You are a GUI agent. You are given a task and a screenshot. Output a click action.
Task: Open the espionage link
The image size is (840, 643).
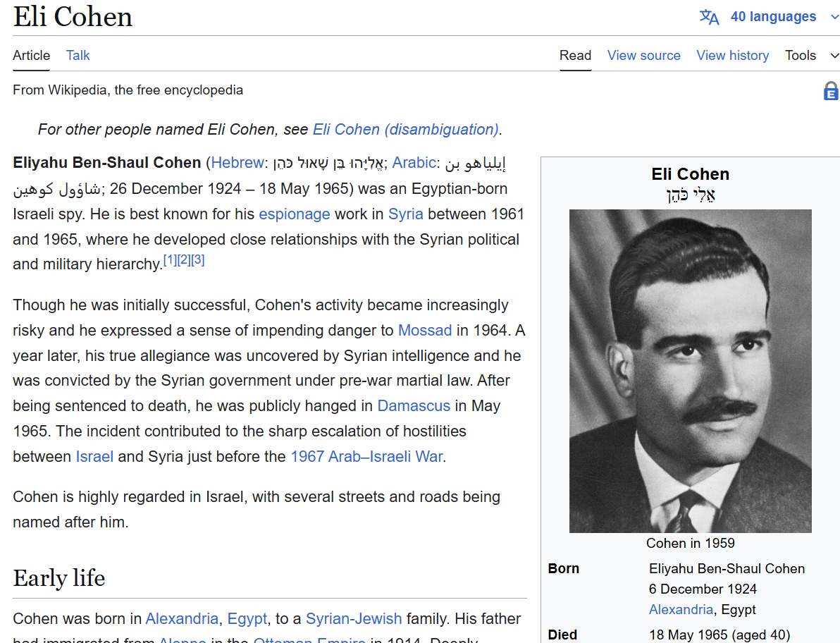pyautogui.click(x=294, y=214)
